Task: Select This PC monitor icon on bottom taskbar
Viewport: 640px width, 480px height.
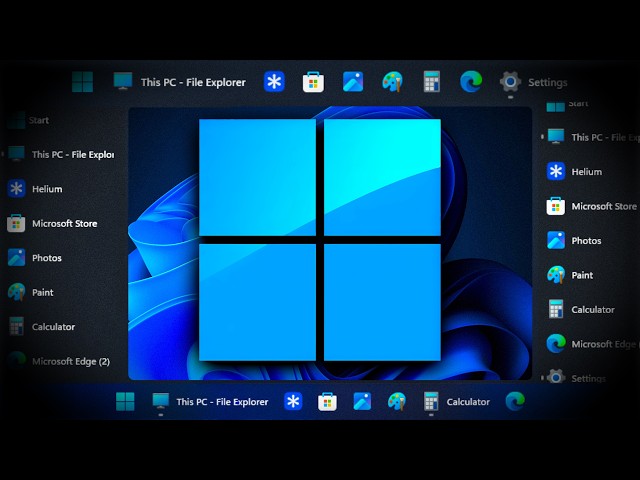Action: point(160,401)
